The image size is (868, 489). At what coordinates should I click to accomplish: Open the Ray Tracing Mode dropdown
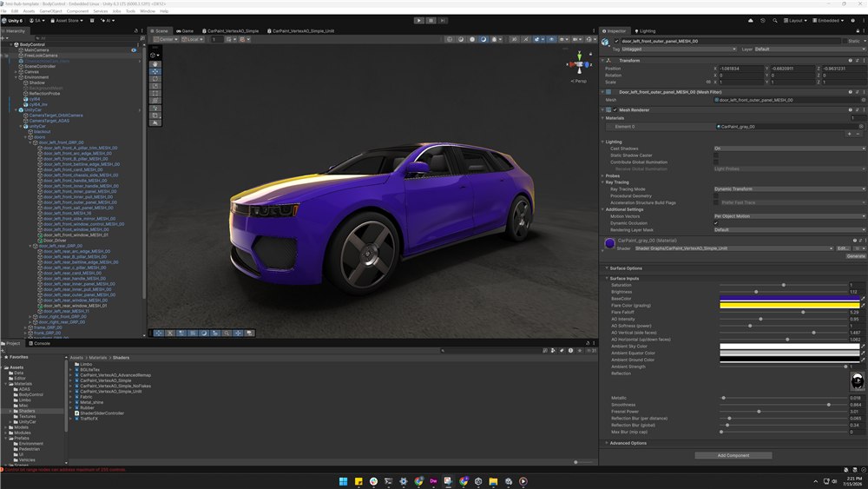point(789,188)
